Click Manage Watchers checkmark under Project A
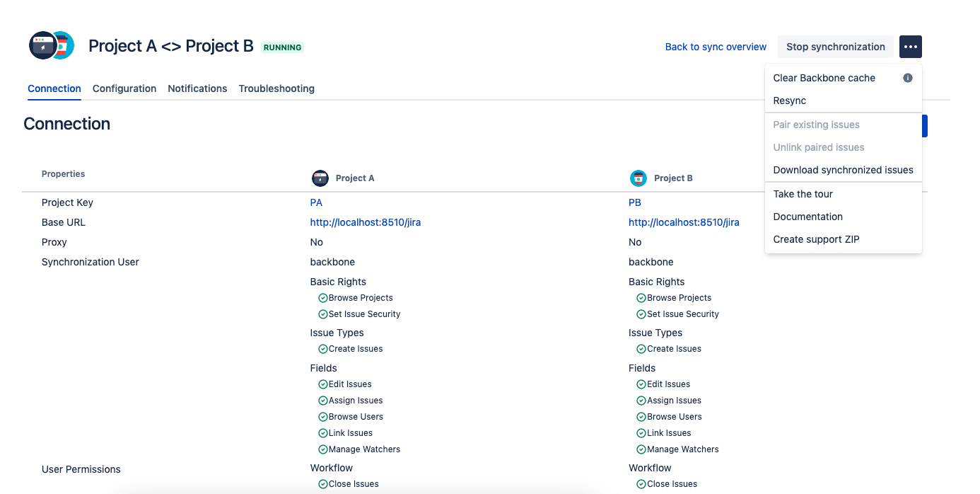 click(x=323, y=449)
